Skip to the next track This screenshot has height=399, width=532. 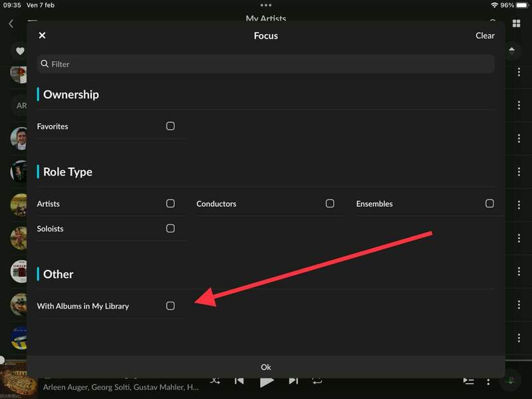(x=293, y=381)
